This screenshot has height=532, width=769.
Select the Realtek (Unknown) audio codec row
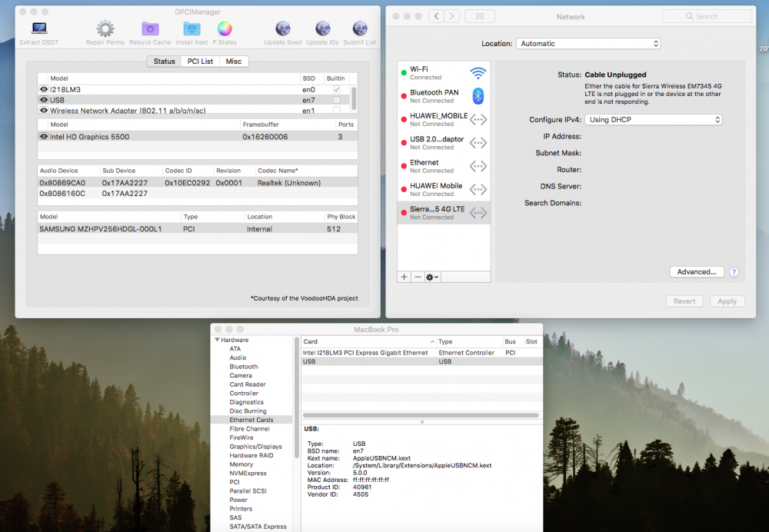pos(198,183)
